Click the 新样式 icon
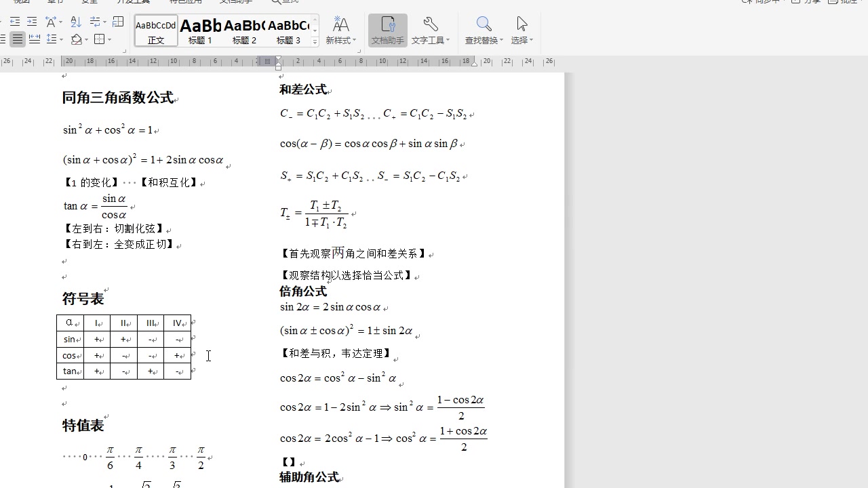This screenshot has height=488, width=868. pyautogui.click(x=341, y=25)
